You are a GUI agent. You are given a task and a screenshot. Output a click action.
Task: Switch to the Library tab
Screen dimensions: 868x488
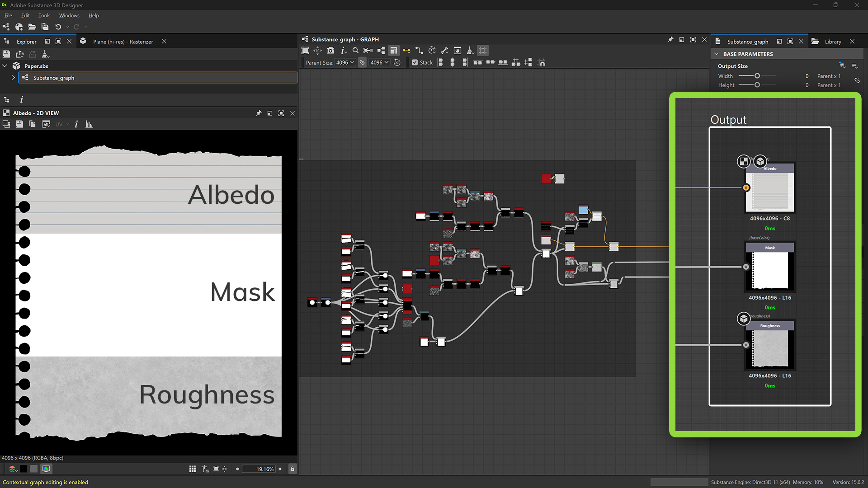(832, 42)
